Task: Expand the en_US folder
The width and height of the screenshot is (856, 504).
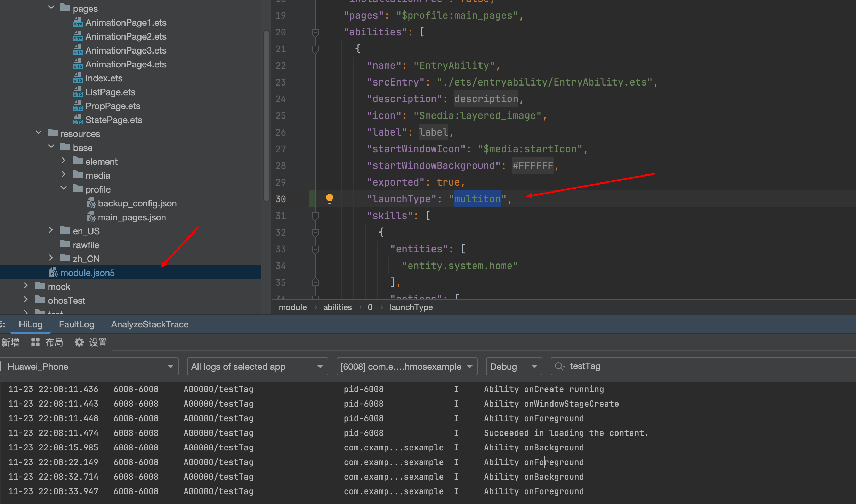Action: pyautogui.click(x=51, y=230)
